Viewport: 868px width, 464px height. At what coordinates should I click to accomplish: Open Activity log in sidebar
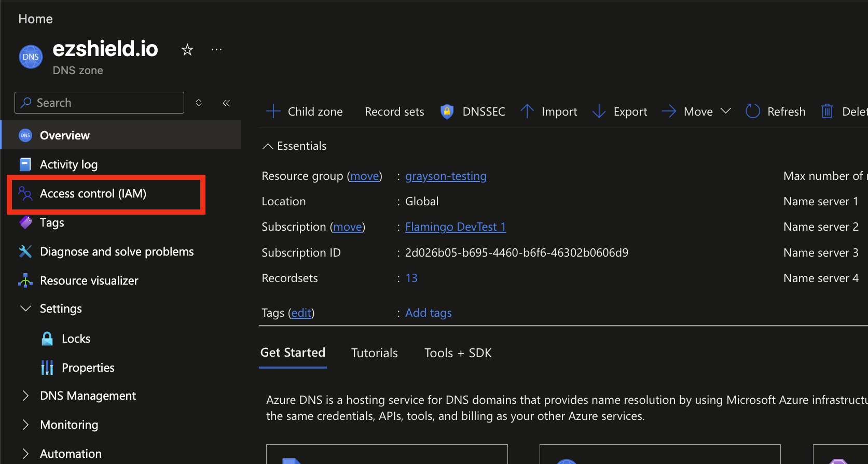pyautogui.click(x=68, y=164)
